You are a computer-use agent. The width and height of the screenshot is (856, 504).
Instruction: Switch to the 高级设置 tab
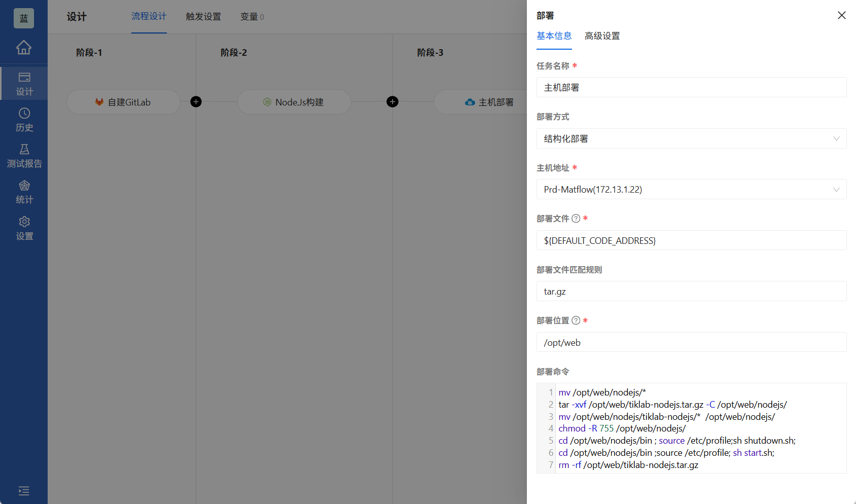point(601,35)
